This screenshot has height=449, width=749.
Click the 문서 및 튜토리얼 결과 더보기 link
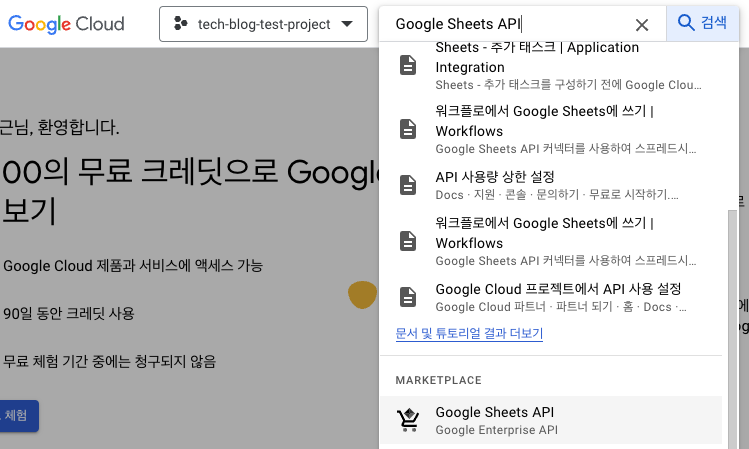pos(469,333)
